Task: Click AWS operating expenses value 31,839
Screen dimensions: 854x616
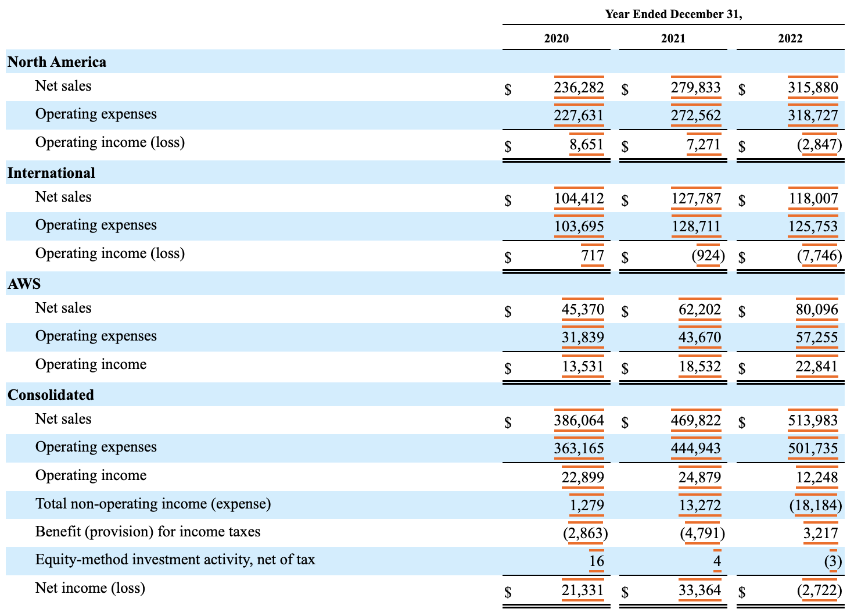Action: pyautogui.click(x=583, y=338)
